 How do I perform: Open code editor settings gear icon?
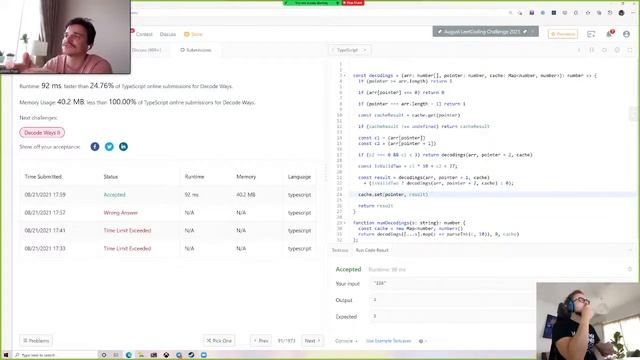point(617,50)
